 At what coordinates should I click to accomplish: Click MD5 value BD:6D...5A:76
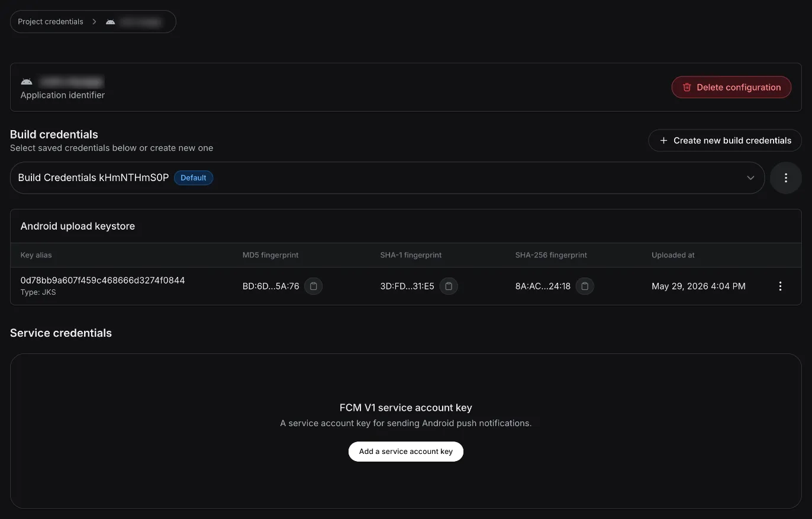pyautogui.click(x=271, y=286)
